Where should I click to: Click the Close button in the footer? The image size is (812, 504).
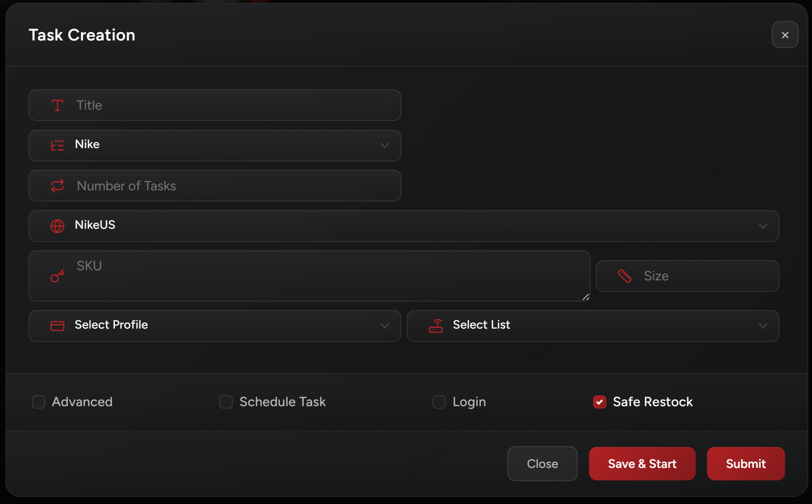[542, 464]
